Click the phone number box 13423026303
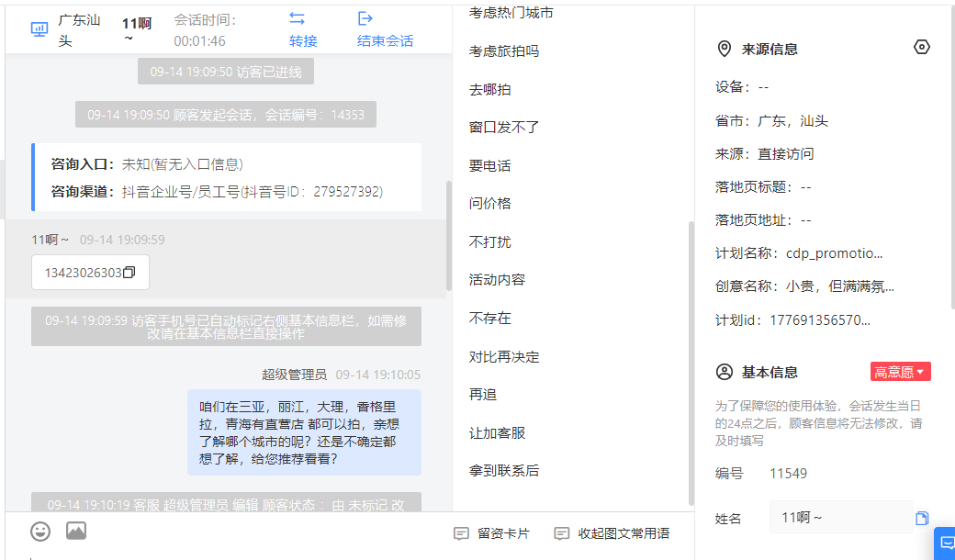The width and height of the screenshot is (955, 560). click(x=90, y=273)
